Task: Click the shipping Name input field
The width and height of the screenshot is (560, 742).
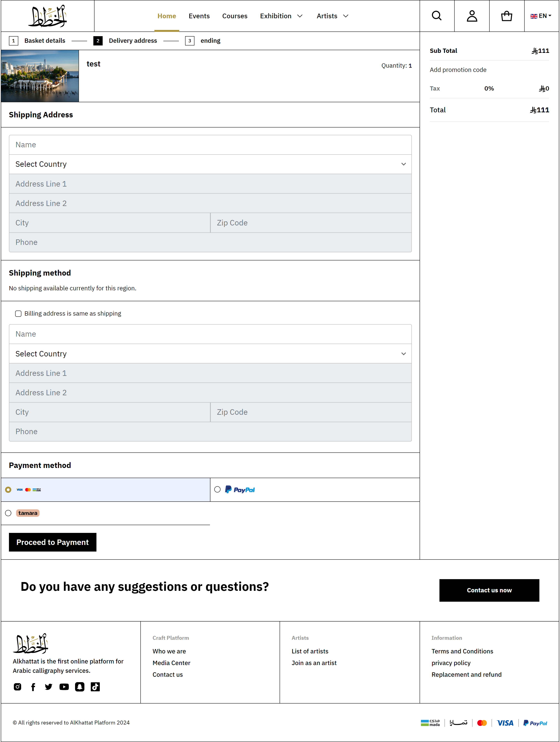Action: 210,145
